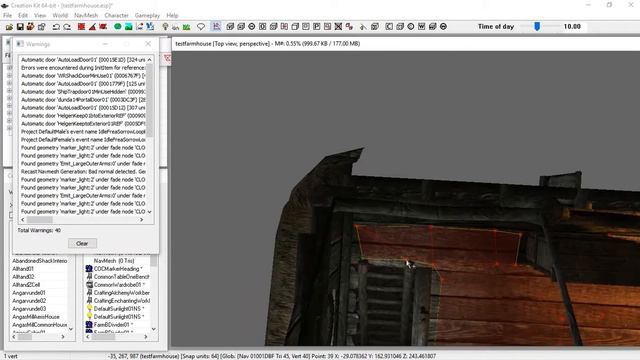Select warning 'Project DefaultMale's event name'
This screenshot has width=640, height=360.
coord(83,132)
